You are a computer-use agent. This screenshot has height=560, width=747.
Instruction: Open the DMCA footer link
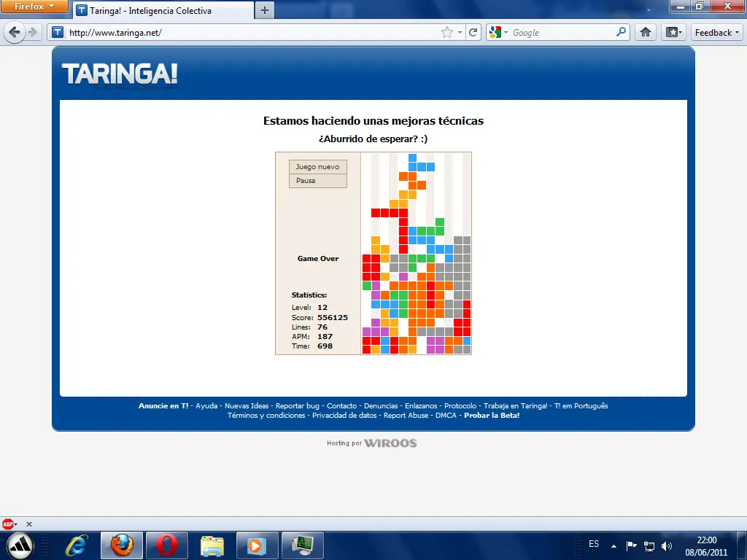[x=446, y=415]
